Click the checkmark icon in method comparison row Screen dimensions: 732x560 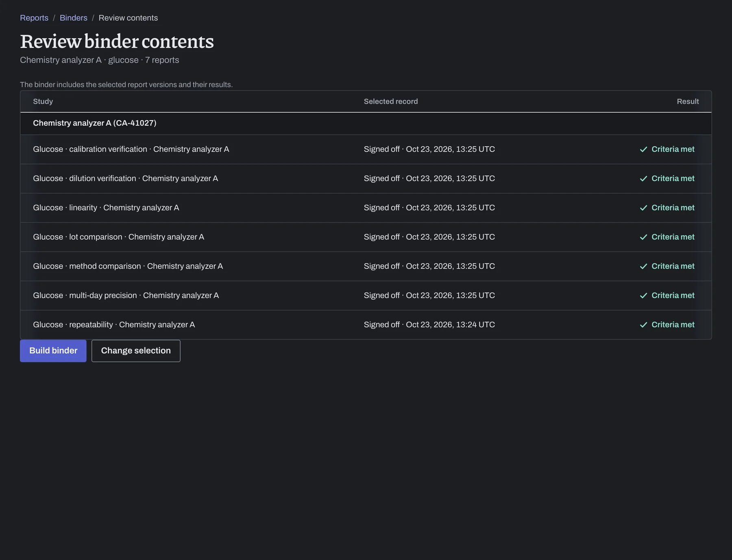643,267
